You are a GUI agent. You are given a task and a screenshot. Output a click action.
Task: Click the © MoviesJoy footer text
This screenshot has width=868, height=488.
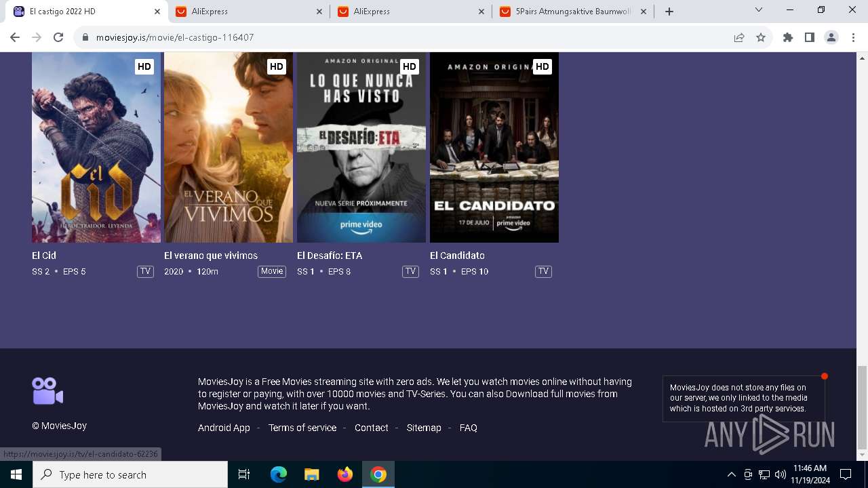tap(60, 426)
